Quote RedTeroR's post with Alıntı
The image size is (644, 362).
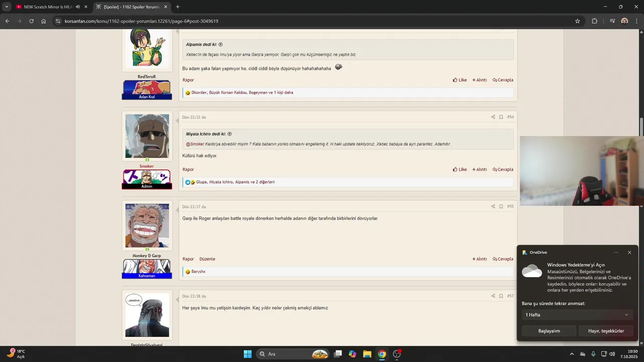pos(479,80)
